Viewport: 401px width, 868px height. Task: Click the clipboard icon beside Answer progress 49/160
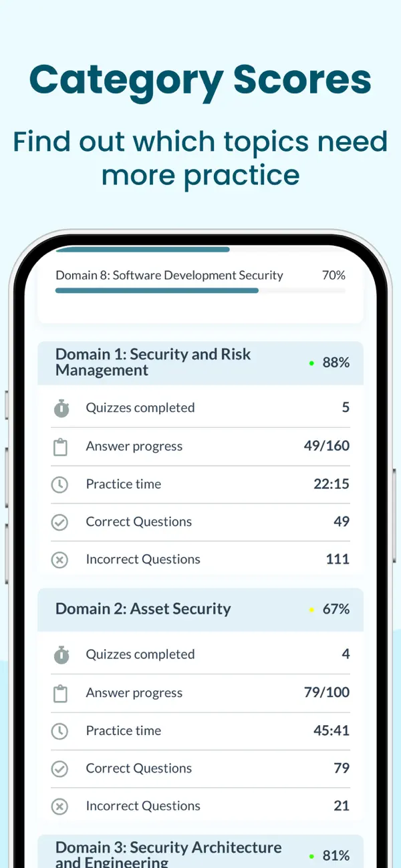(60, 447)
